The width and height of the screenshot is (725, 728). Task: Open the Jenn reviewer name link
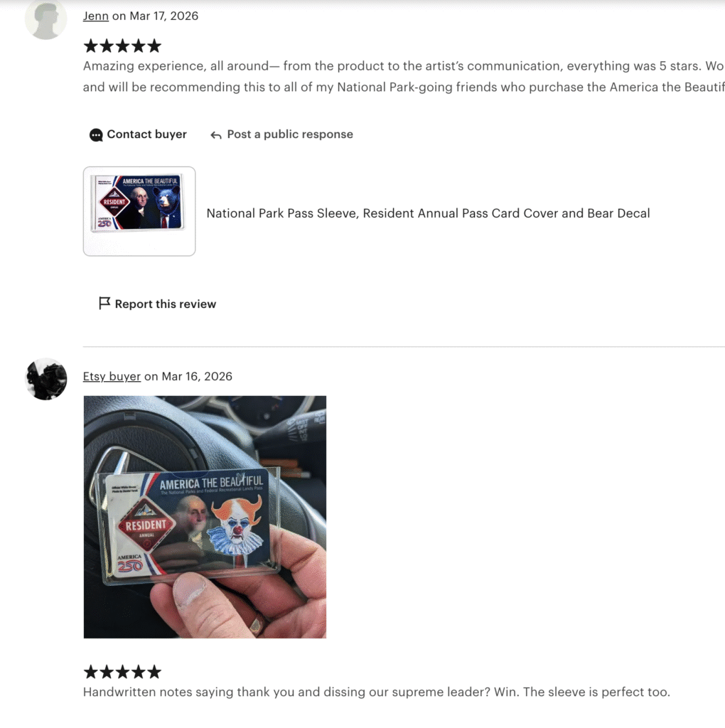[x=96, y=16]
